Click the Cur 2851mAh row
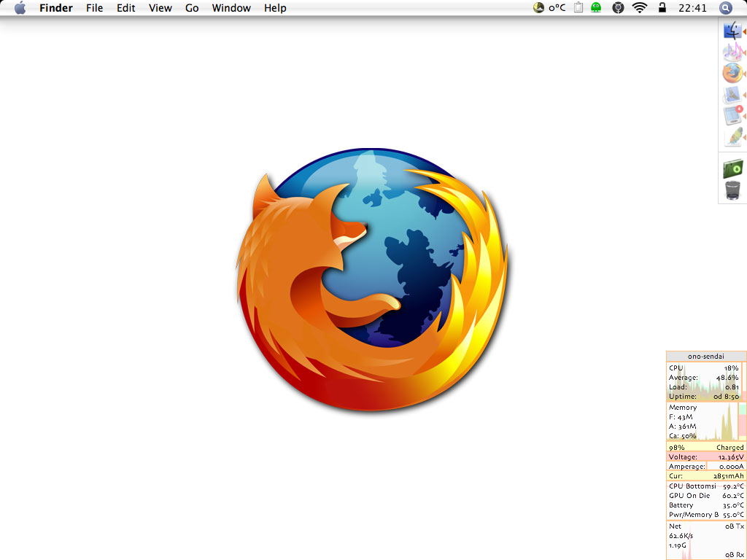The image size is (747, 560). (706, 475)
